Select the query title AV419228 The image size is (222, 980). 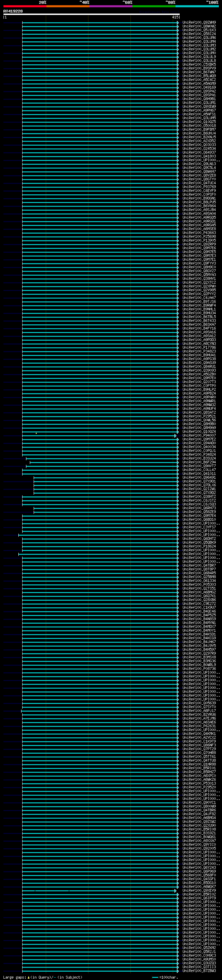pyautogui.click(x=13, y=11)
